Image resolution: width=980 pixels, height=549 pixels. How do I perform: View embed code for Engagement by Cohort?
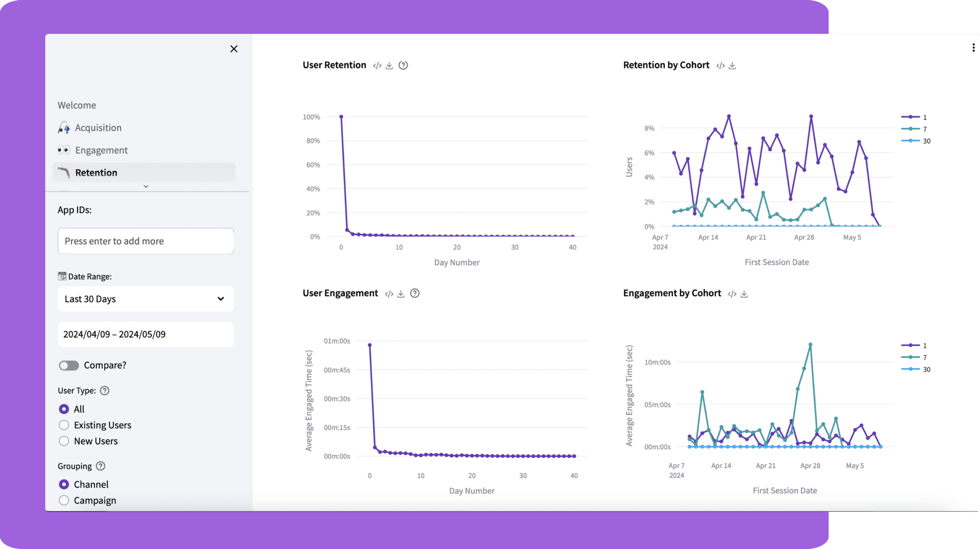pos(732,294)
